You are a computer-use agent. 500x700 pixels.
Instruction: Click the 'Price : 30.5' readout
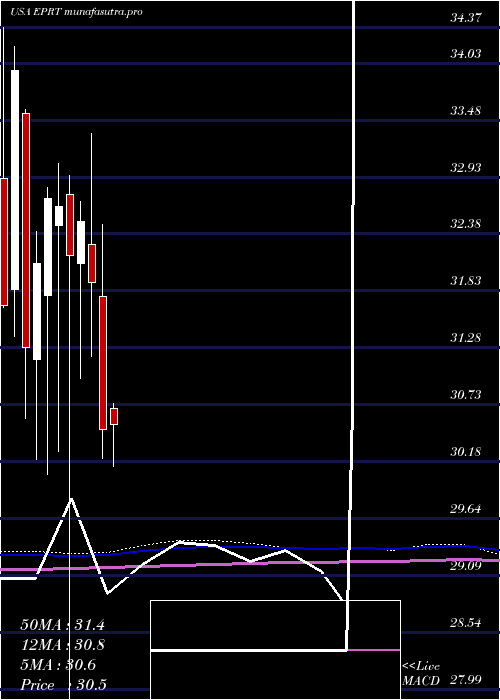tap(62, 685)
